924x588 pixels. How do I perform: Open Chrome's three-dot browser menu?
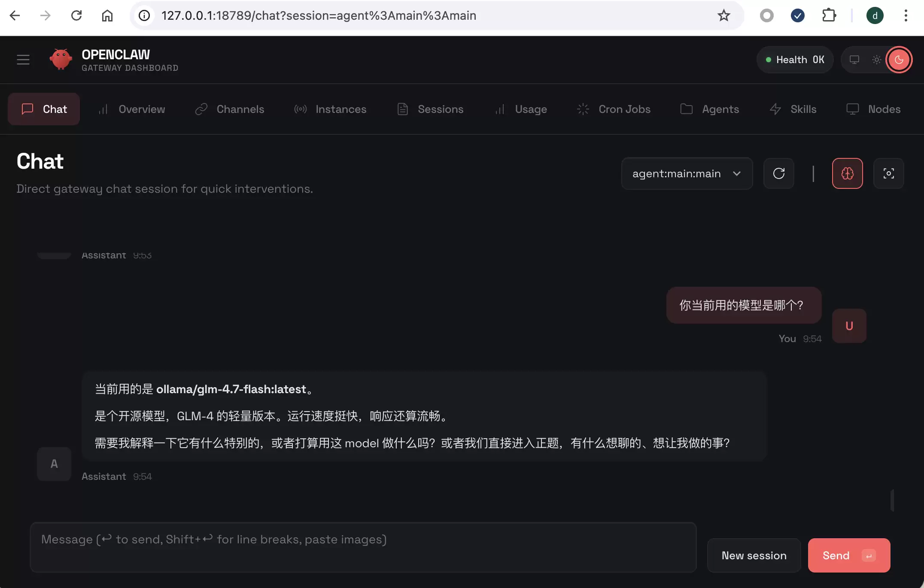point(905,15)
